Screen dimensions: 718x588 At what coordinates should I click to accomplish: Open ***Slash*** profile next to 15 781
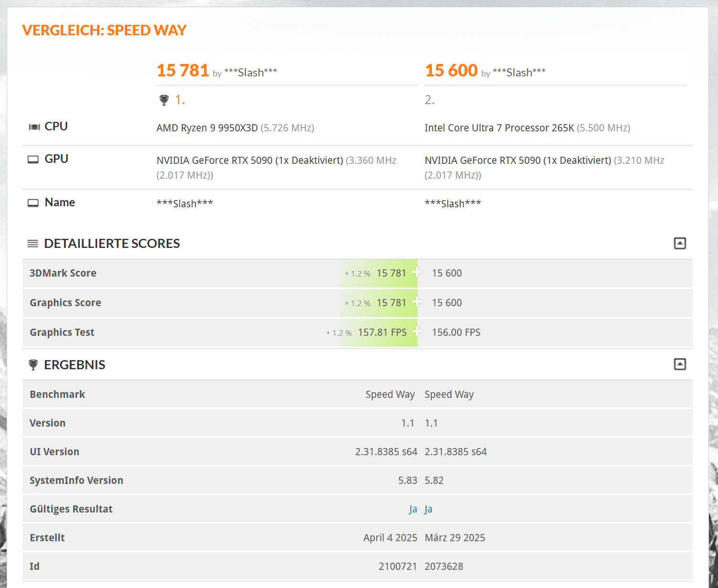(250, 73)
